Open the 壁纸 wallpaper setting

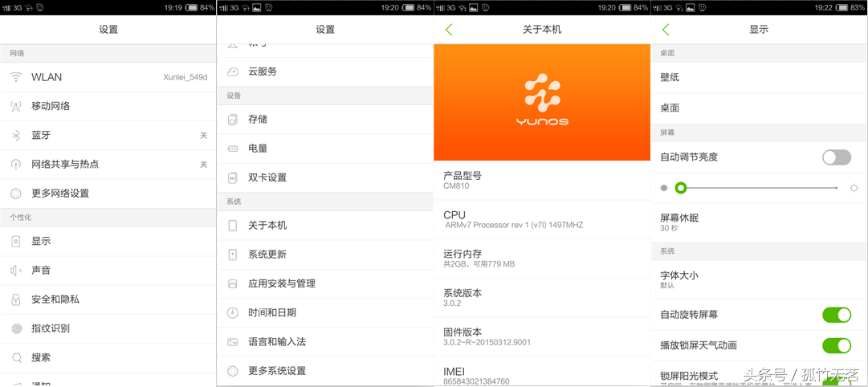760,78
